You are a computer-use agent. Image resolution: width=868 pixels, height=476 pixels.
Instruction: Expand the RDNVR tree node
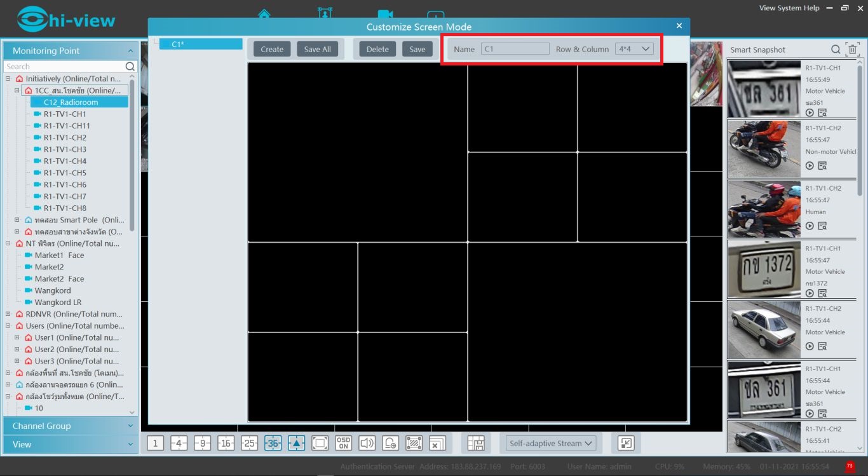pyautogui.click(x=8, y=314)
